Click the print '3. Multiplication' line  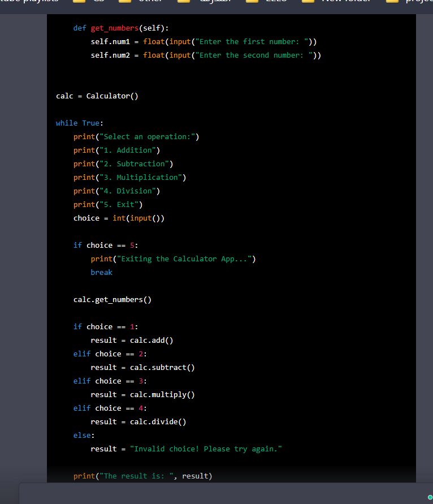point(129,178)
